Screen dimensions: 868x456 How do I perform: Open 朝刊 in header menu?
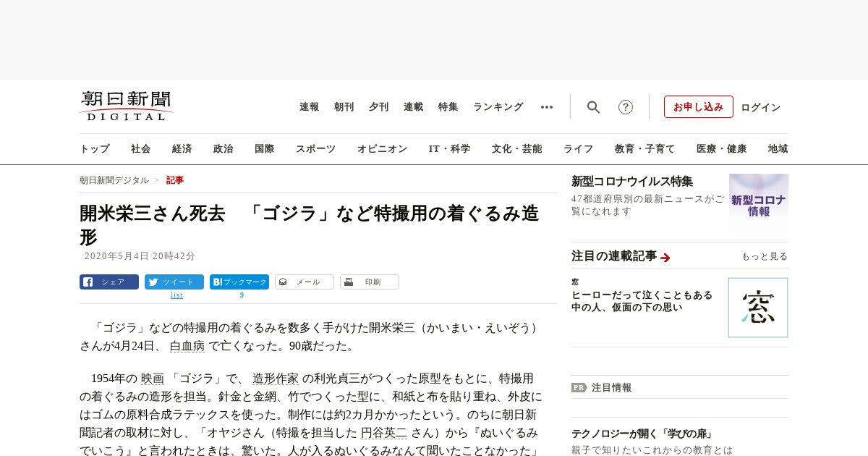click(344, 107)
